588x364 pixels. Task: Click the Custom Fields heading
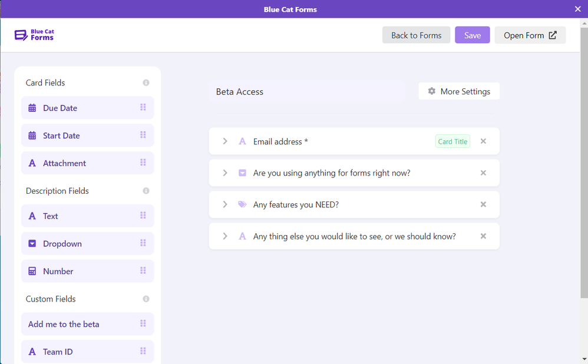click(x=51, y=299)
